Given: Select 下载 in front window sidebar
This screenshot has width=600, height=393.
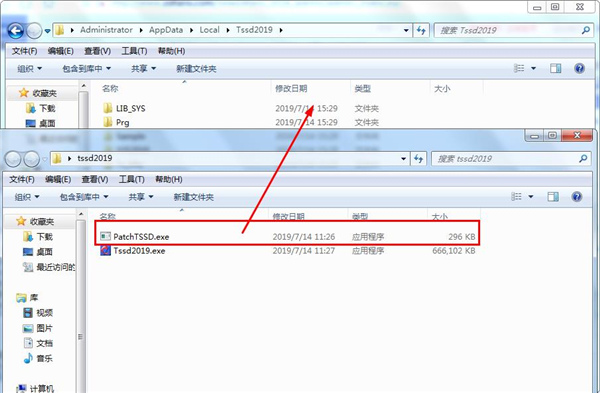Looking at the screenshot, I should click(38, 236).
